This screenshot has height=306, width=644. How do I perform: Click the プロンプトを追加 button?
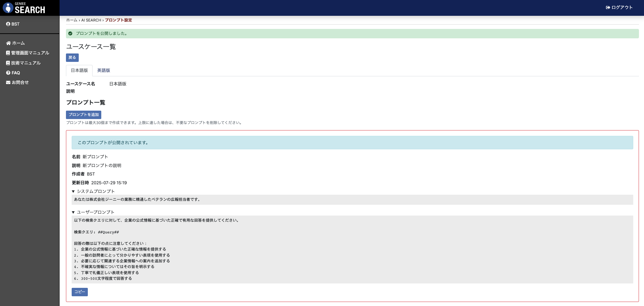tap(83, 115)
